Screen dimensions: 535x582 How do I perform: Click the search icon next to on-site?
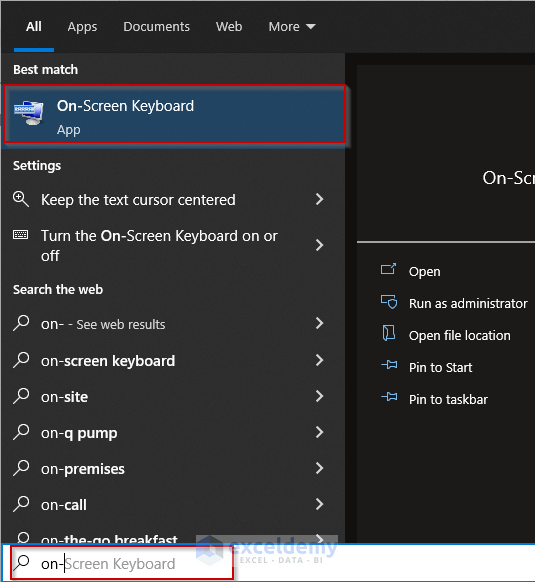click(x=21, y=396)
